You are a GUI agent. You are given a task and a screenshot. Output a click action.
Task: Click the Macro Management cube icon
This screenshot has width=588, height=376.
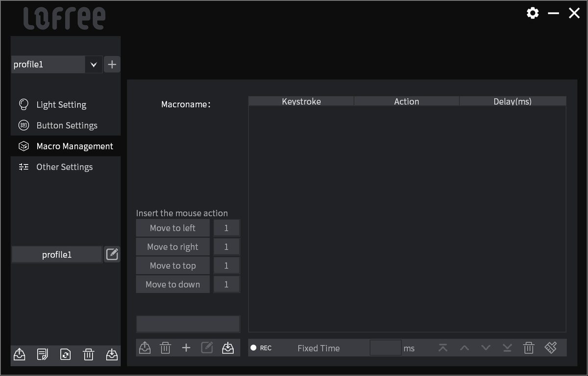[24, 146]
